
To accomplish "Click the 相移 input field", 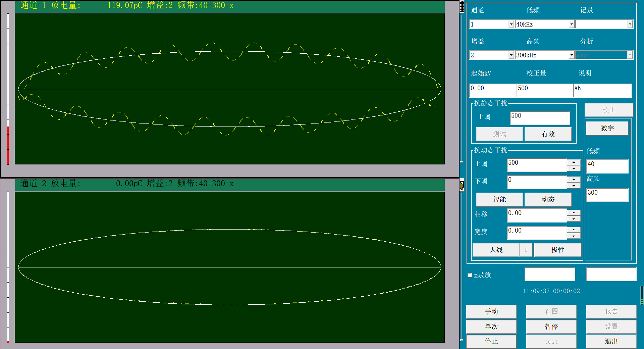I will [537, 215].
